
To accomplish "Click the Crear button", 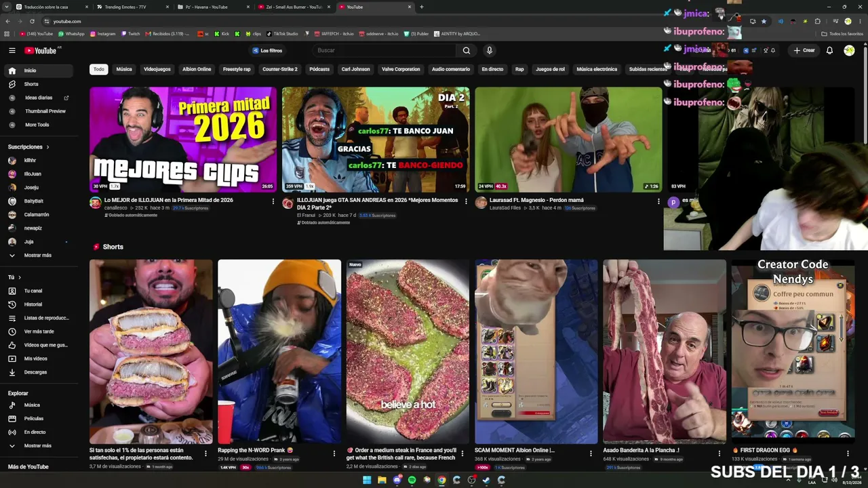I will pyautogui.click(x=804, y=50).
